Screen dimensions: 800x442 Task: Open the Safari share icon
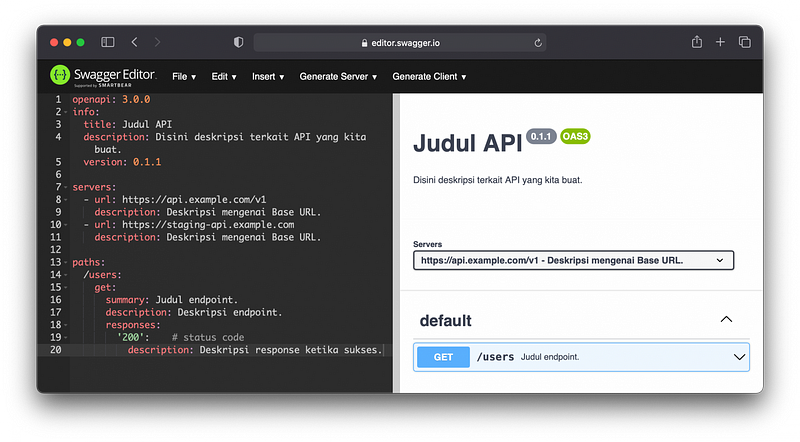click(x=697, y=42)
